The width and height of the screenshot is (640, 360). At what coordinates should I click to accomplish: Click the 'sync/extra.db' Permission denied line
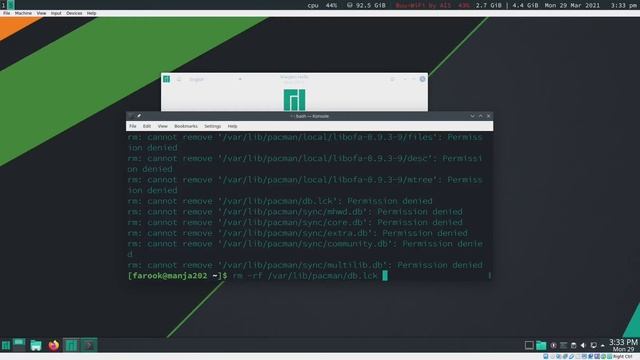(x=298, y=233)
